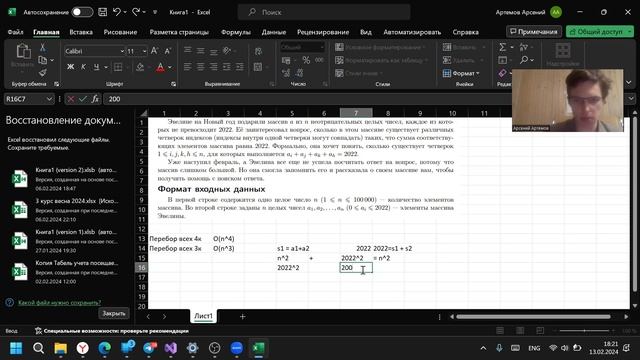
Task: Toggle the AutoSave switch
Action: (82, 12)
